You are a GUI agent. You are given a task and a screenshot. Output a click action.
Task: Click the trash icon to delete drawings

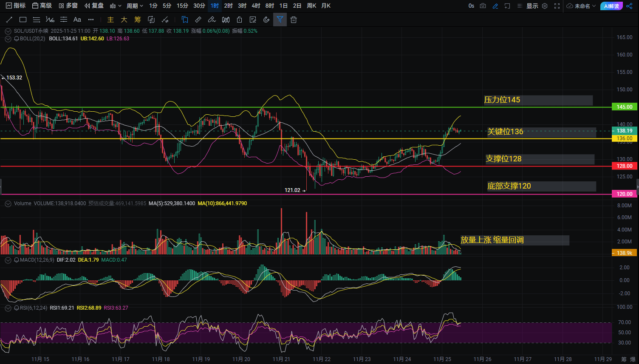(293, 20)
